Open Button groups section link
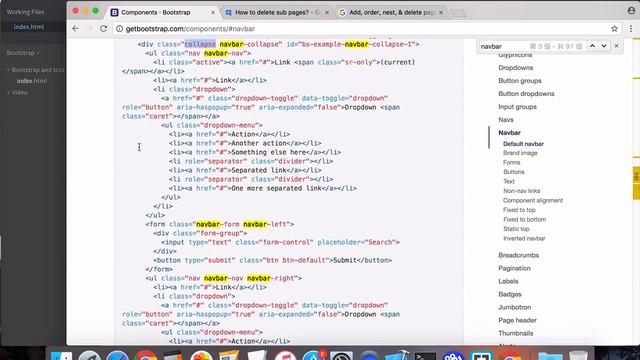Viewport: 640px width, 360px height. (520, 81)
